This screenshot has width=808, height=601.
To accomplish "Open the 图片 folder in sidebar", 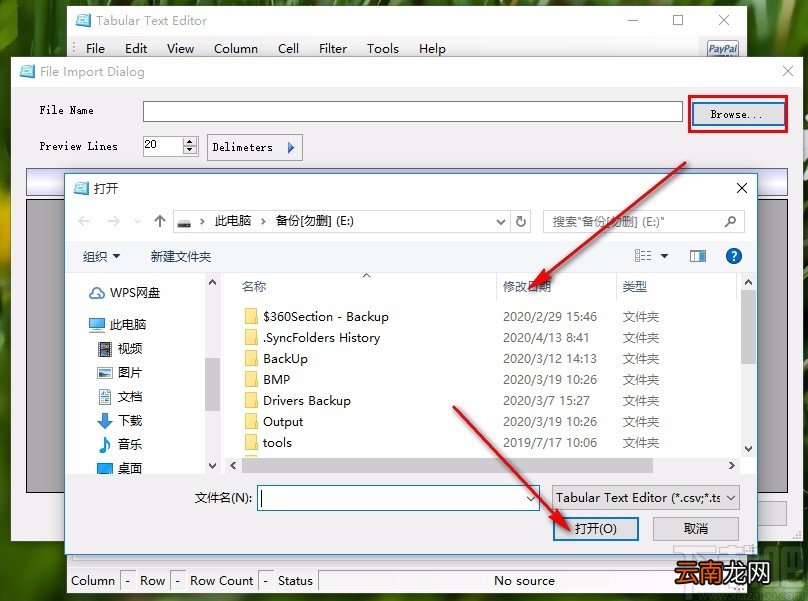I will pos(120,372).
